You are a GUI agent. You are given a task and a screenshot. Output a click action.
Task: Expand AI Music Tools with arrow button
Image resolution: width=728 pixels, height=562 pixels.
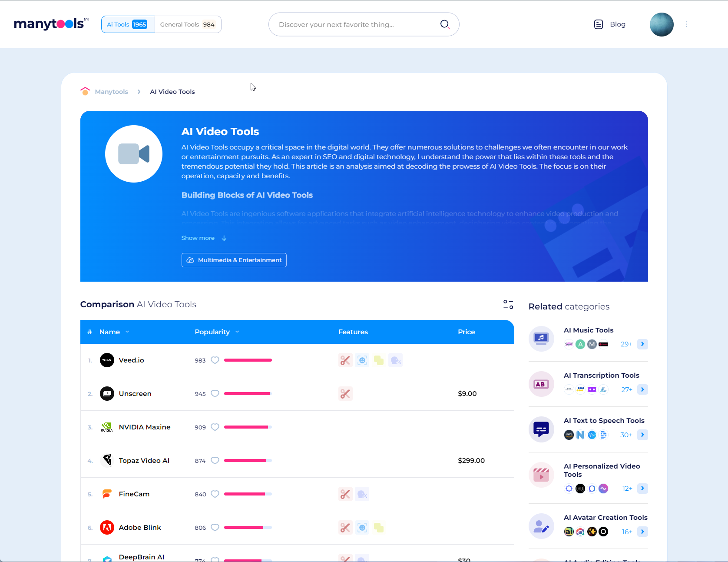tap(642, 344)
